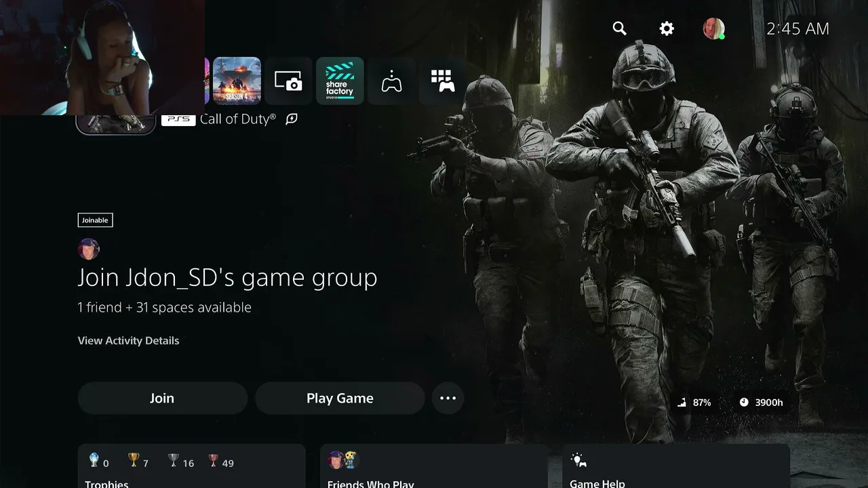
Task: Click the Join button
Action: (x=162, y=398)
